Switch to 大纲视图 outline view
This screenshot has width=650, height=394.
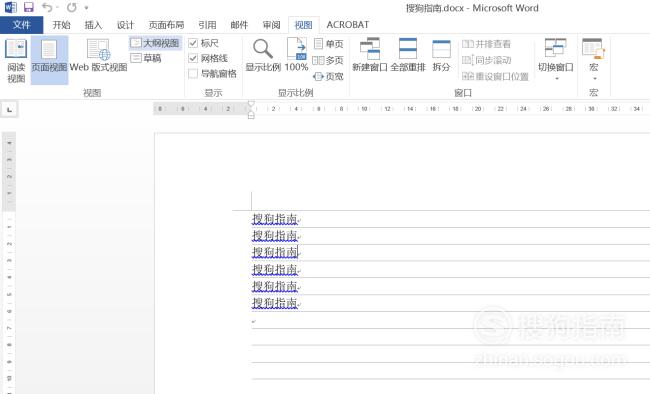[155, 43]
